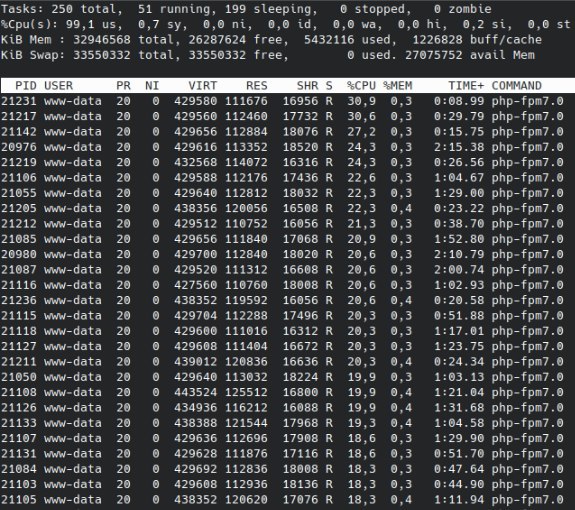Click the 27,2 %CPU value
This screenshot has width=575, height=510.
click(361, 132)
